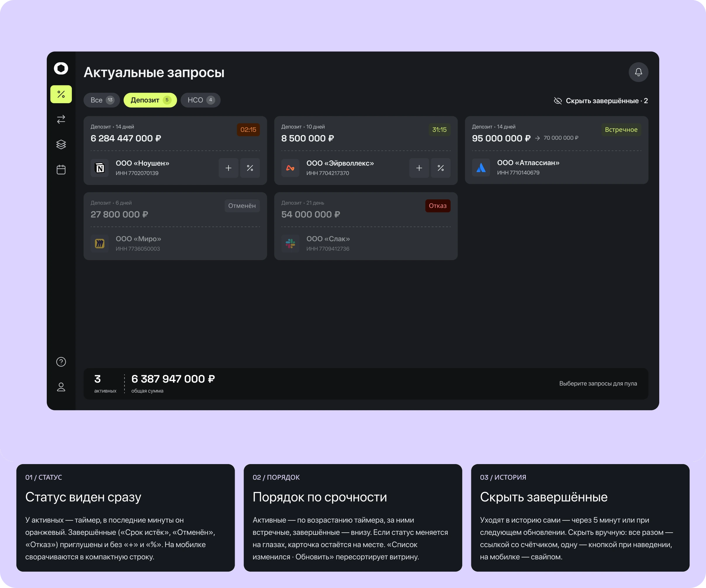Viewport: 706px width, 588px height.
Task: Click the 03 / ИСТОРИЯ label
Action: 503,478
